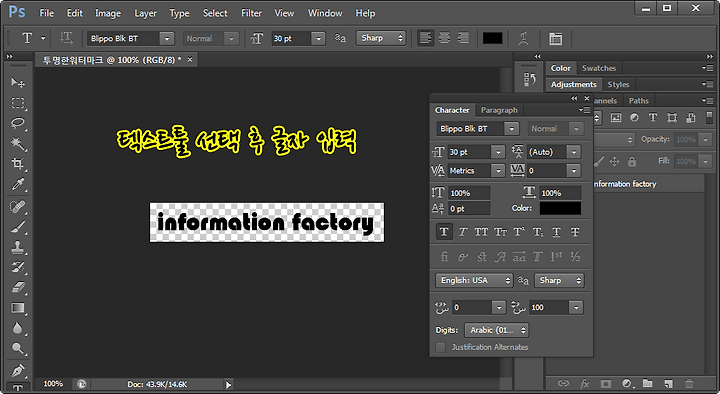The image size is (720, 394).
Task: Open font size dropdown in options bar
Action: click(318, 39)
